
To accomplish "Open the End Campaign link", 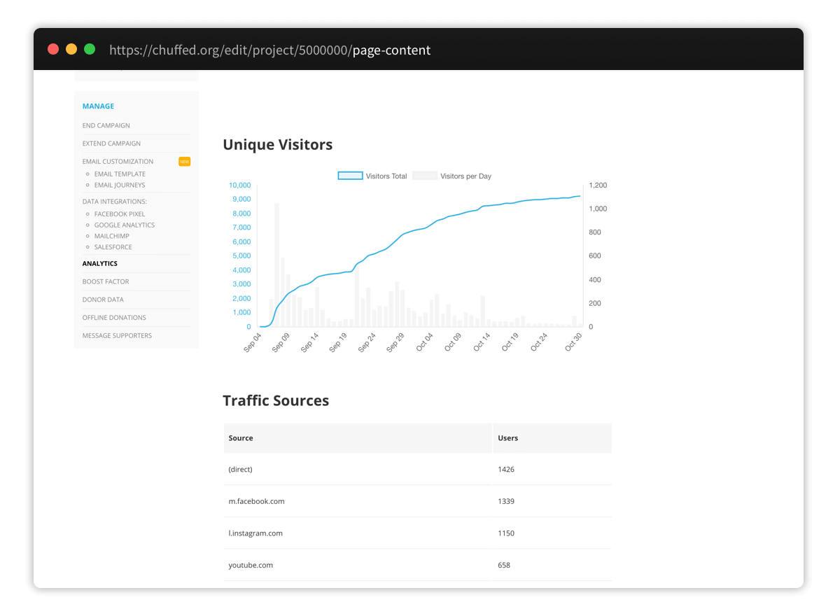I will coord(106,126).
